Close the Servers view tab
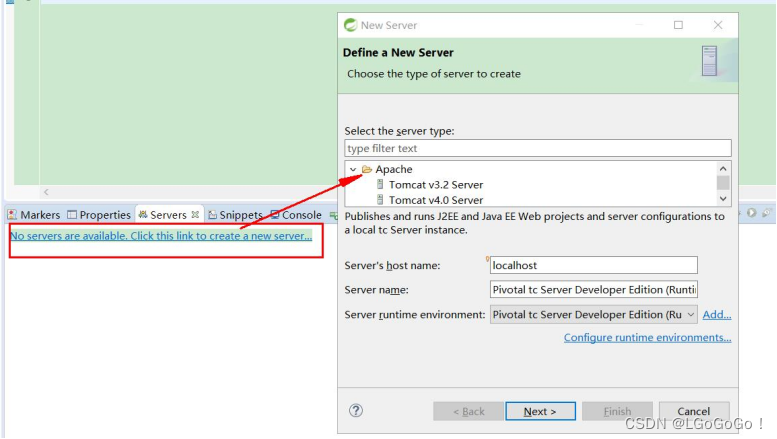Screen dimensions: 777x439 click(195, 215)
